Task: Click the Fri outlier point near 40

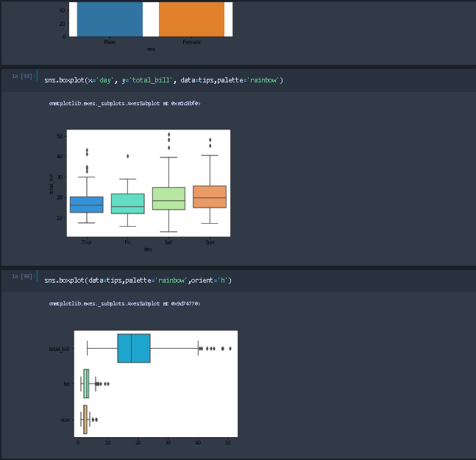Action: [x=128, y=156]
